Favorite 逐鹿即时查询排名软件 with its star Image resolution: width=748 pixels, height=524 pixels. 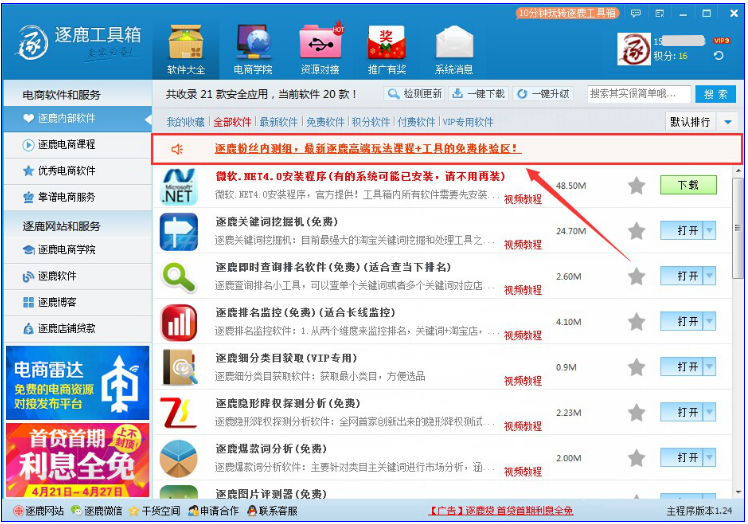636,276
